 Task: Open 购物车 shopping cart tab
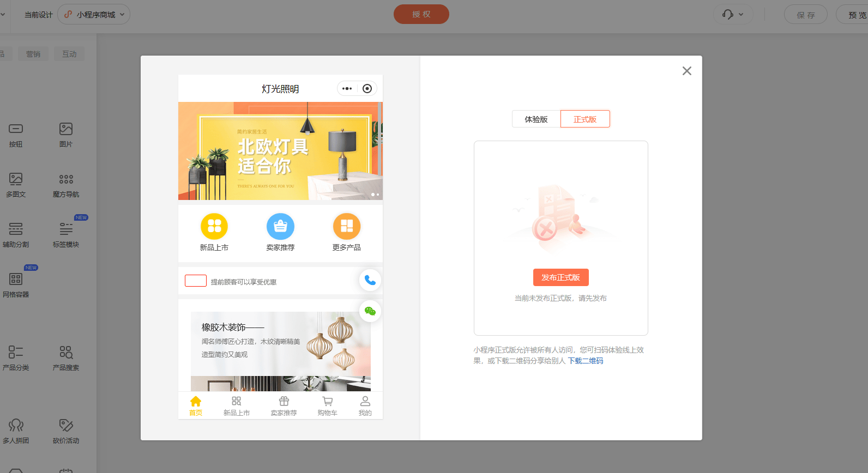coord(328,406)
